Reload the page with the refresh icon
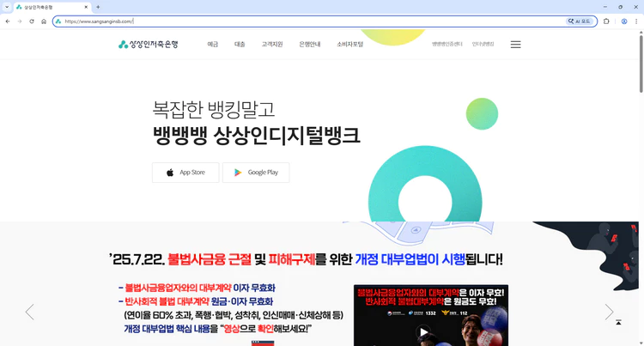The height and width of the screenshot is (346, 644). pyautogui.click(x=32, y=21)
